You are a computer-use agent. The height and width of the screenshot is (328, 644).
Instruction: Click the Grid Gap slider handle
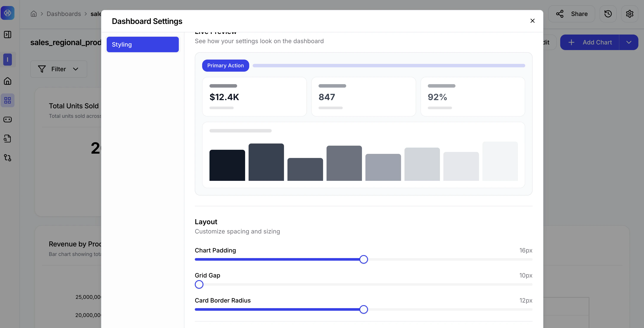tap(199, 284)
